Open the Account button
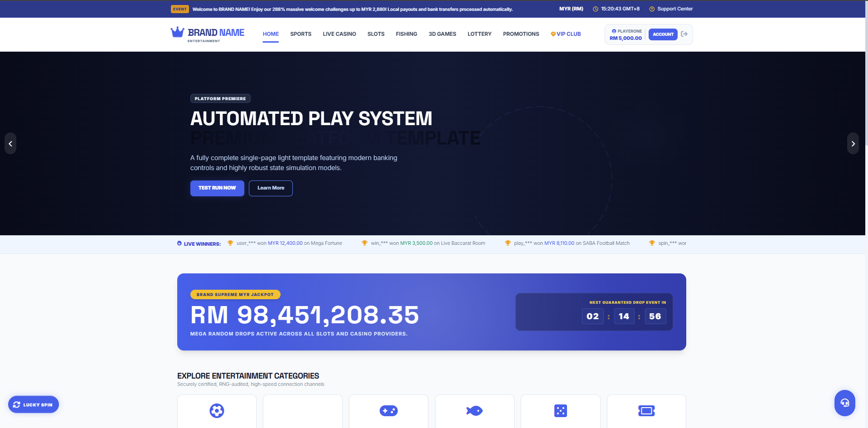 point(663,34)
